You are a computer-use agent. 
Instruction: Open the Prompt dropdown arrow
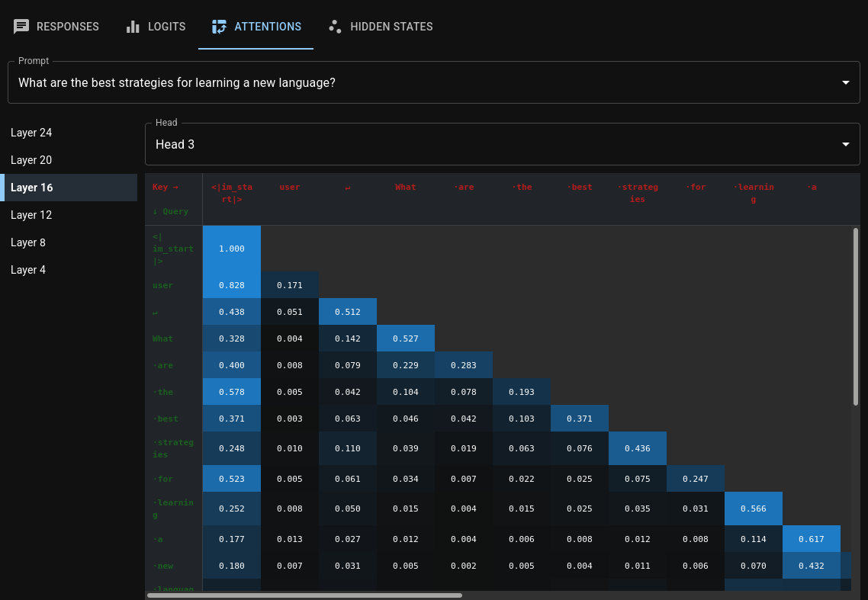[845, 82]
